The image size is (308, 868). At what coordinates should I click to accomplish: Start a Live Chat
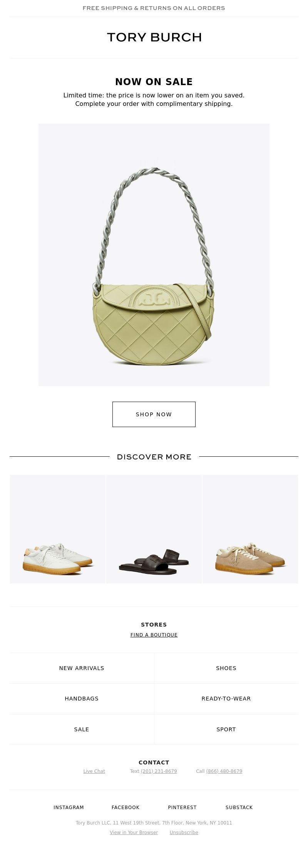[x=94, y=771]
